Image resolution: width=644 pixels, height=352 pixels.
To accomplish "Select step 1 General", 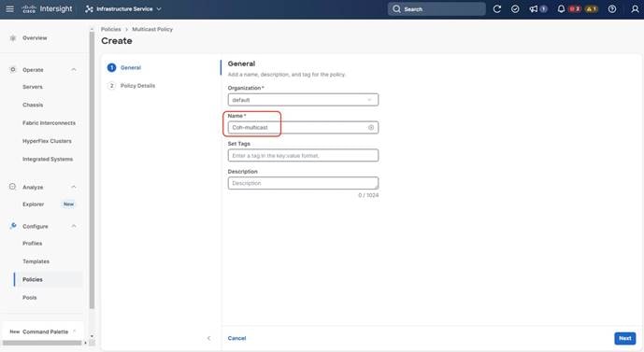I will click(124, 67).
